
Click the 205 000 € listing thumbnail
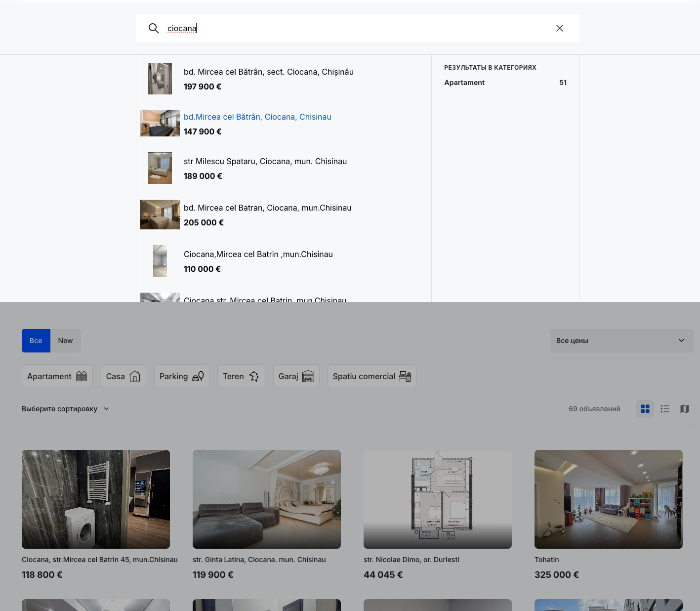pos(160,215)
